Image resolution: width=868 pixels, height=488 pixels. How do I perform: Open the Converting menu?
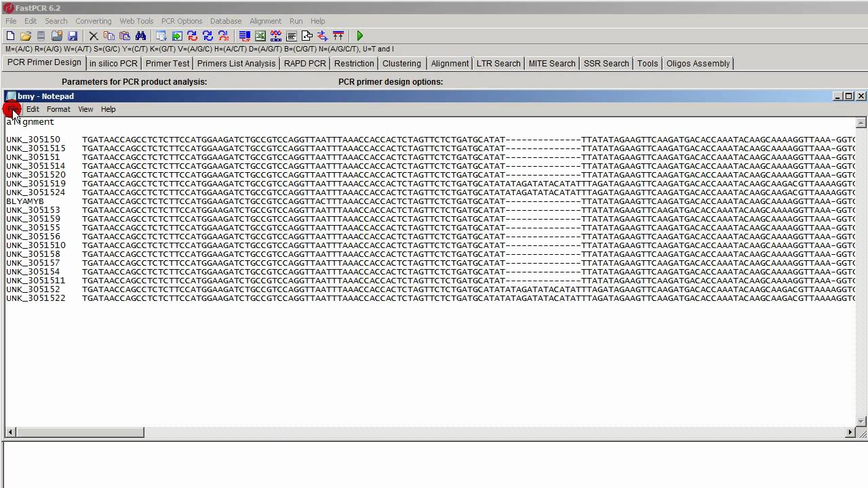click(94, 21)
